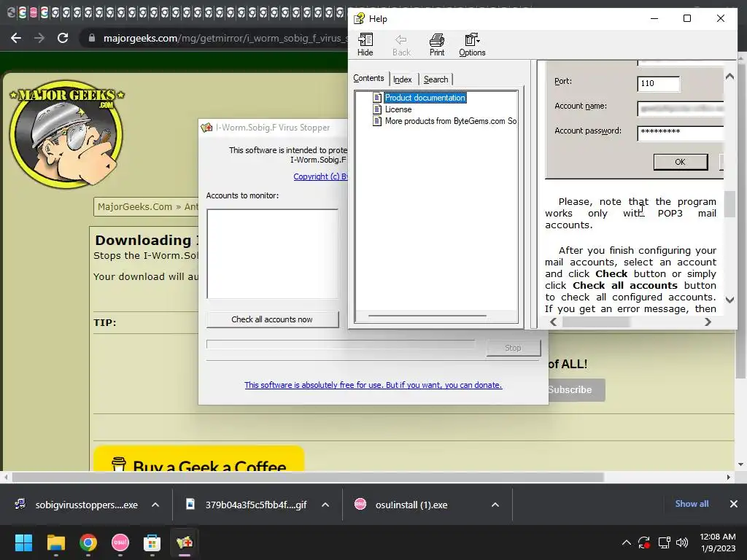Open the Copyright link in Virus Stopper

321,176
